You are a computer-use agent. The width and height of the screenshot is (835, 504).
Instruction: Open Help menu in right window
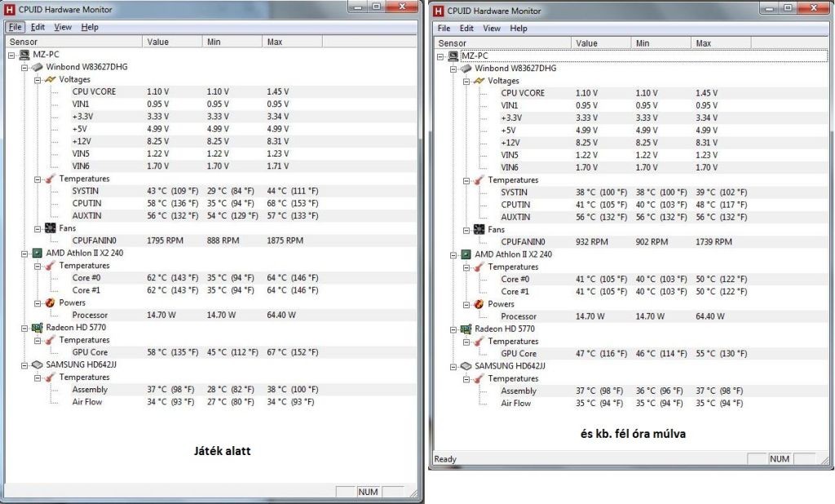coord(518,29)
